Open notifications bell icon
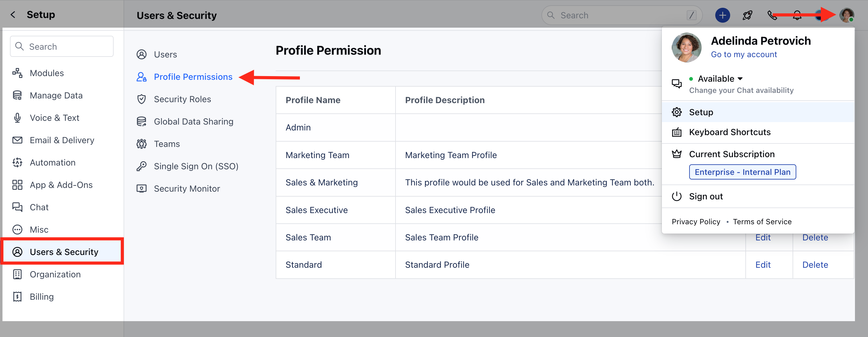This screenshot has width=868, height=337. [x=797, y=16]
